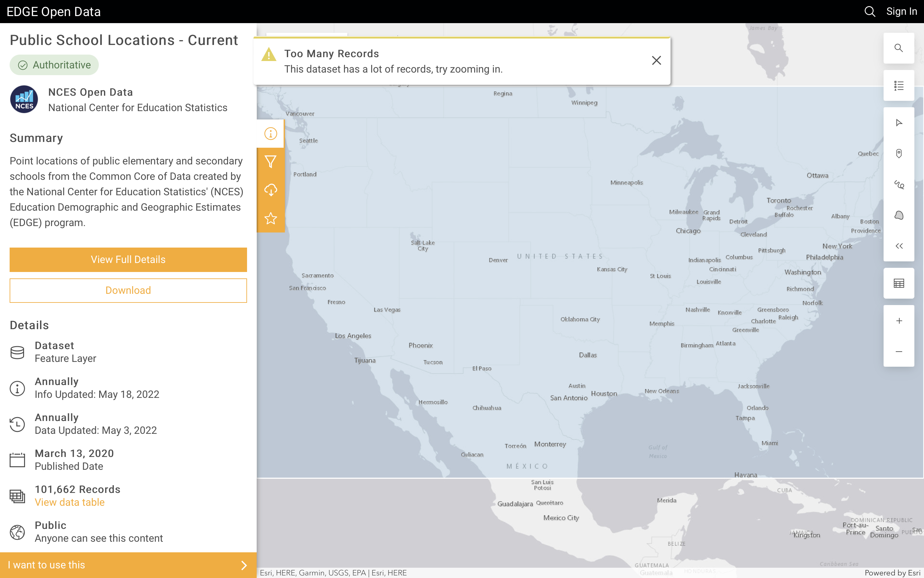
Task: Select the polygon area drawing tool
Action: tap(899, 215)
